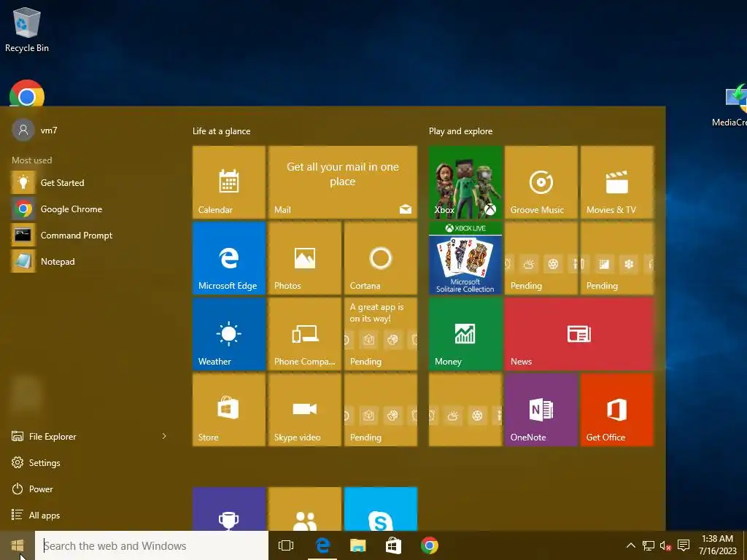Click the taskbar clock 1:38 AM
Screen dimensions: 747x560
click(x=718, y=545)
